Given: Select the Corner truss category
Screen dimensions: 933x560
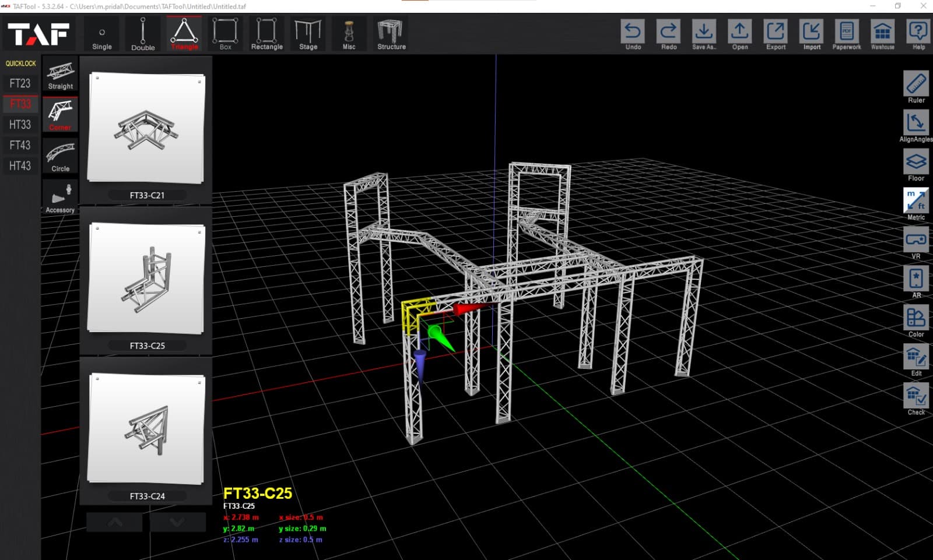Looking at the screenshot, I should (61, 115).
